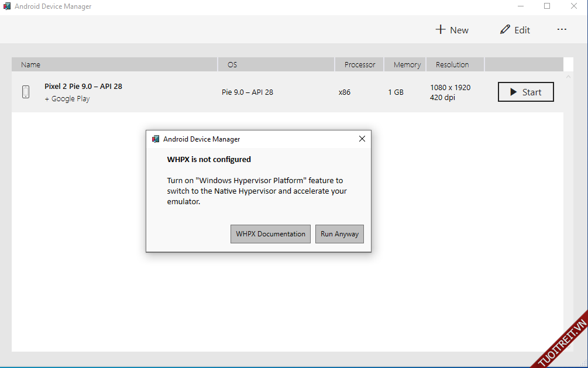Click the Android Device Manager main window icon
The width and height of the screenshot is (588, 368).
click(7, 6)
